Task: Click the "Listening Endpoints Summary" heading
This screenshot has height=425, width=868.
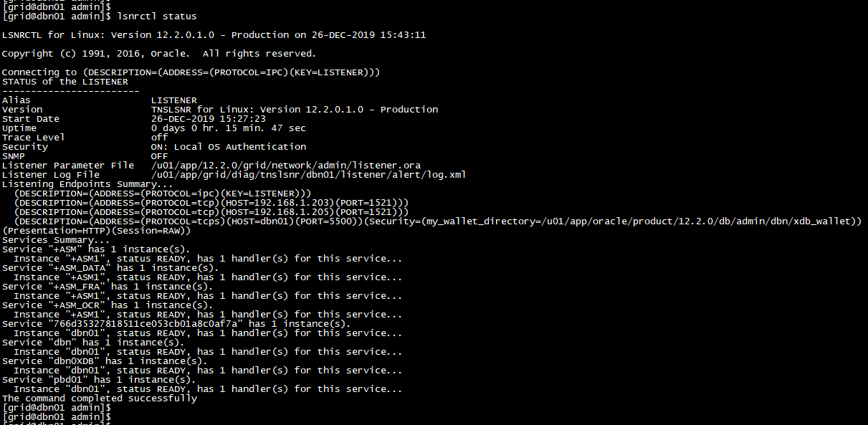Action: pos(87,184)
